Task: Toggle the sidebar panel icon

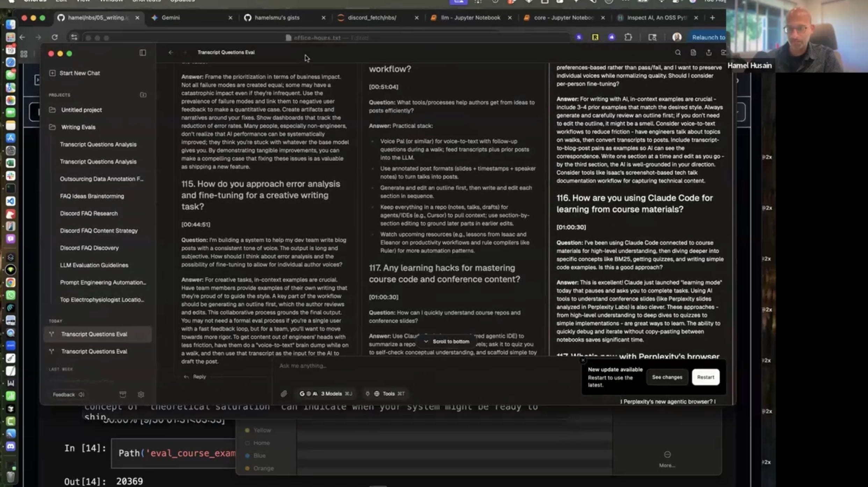Action: (143, 53)
